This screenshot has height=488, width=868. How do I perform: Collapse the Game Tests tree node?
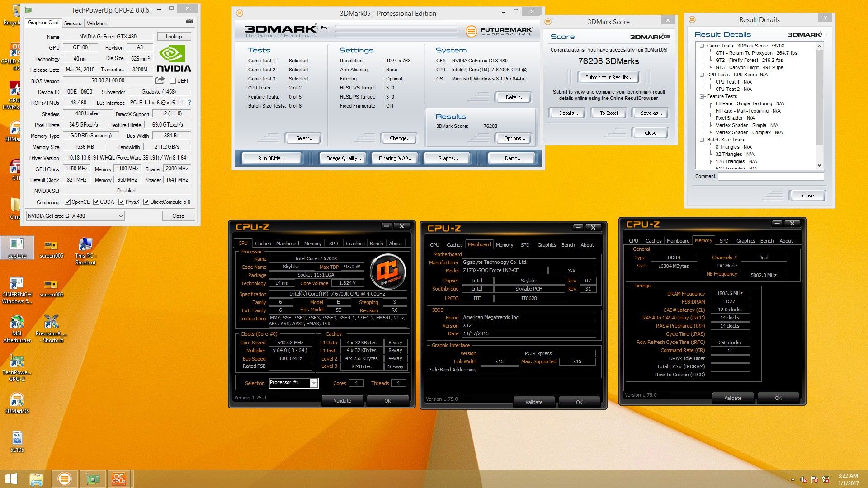point(702,46)
